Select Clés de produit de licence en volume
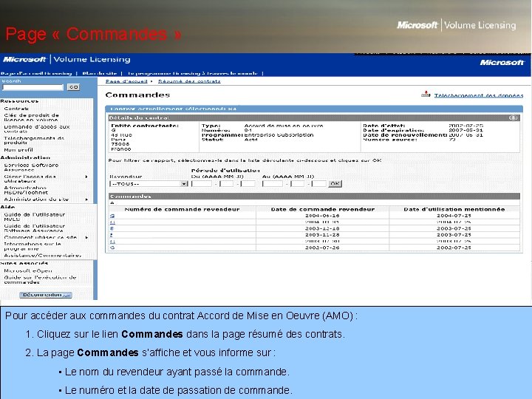 click(31, 117)
